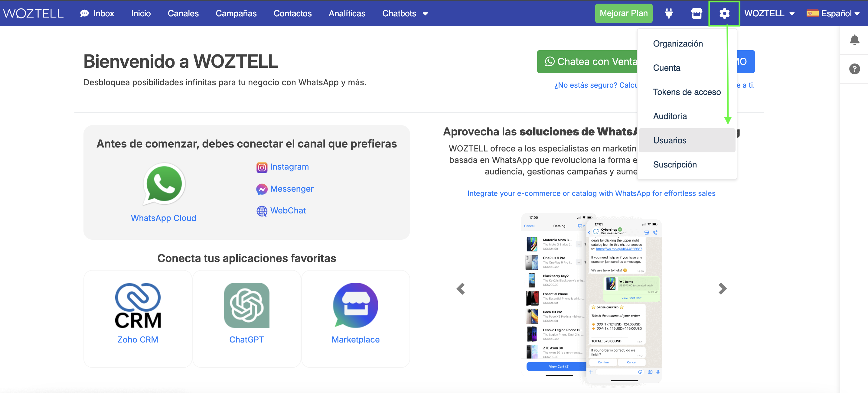Select Cuenta from settings menu

click(687, 68)
